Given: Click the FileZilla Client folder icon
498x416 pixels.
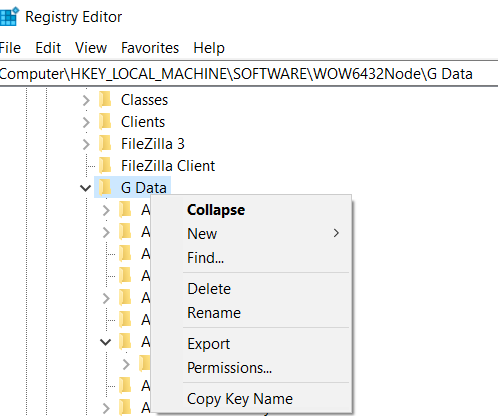Looking at the screenshot, I should tap(105, 166).
